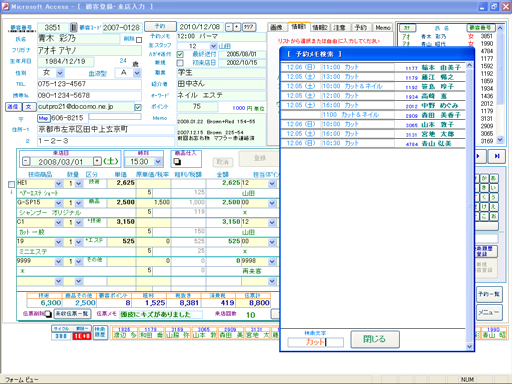Click the クリア button next to reservation date

249,27
